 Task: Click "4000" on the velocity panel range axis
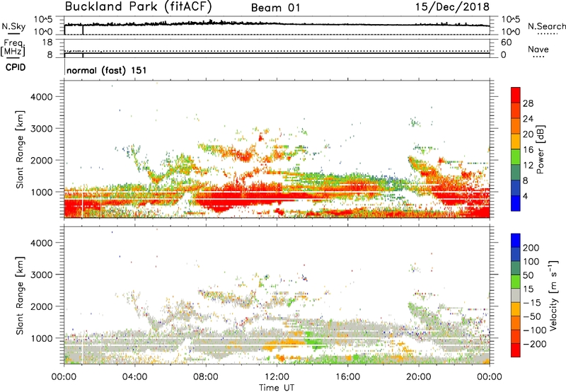[42, 243]
